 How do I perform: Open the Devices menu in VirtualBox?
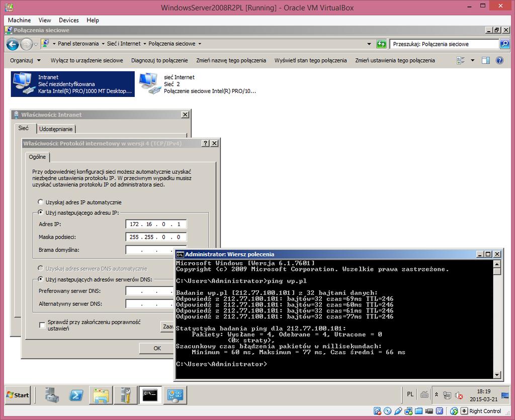tap(68, 20)
